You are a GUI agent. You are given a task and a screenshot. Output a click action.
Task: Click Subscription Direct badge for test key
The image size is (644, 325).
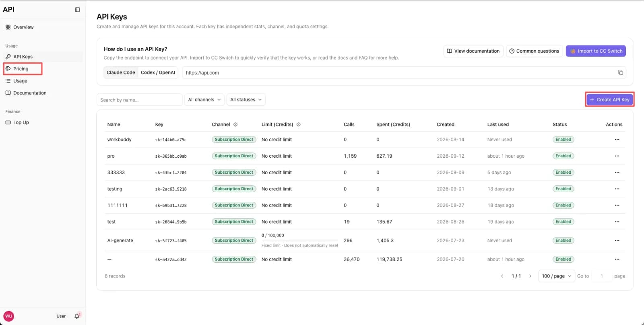coord(234,222)
